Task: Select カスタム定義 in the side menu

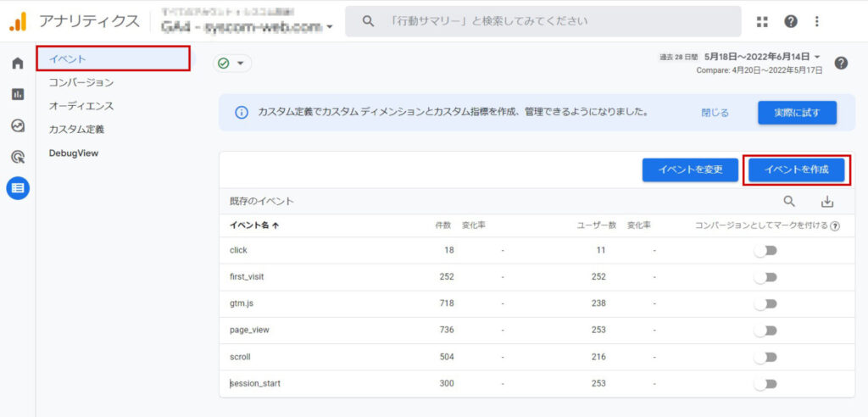Action: 76,130
